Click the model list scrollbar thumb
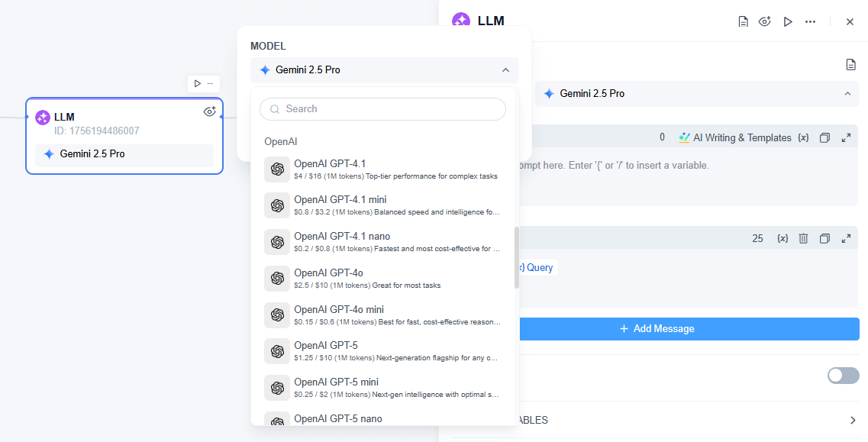 tap(517, 257)
